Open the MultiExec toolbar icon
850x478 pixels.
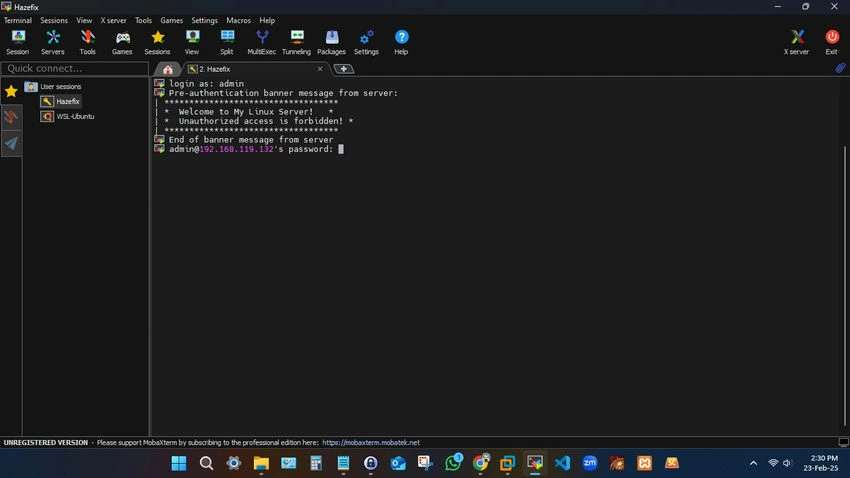pos(262,42)
